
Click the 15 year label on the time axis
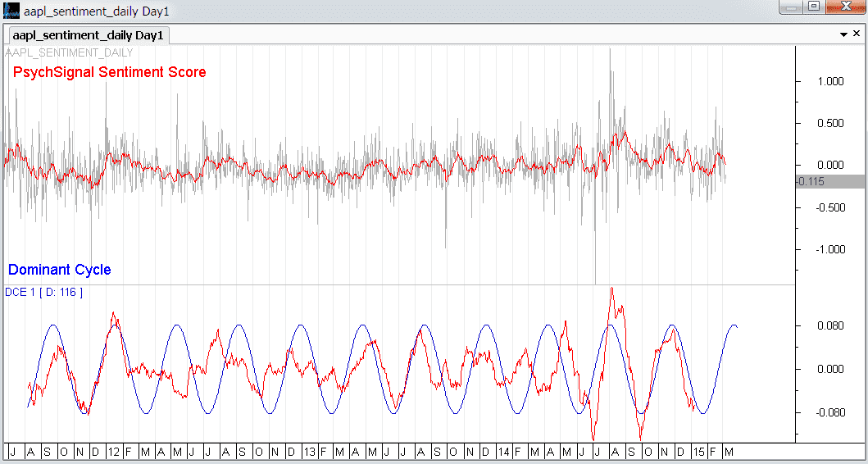tap(698, 452)
